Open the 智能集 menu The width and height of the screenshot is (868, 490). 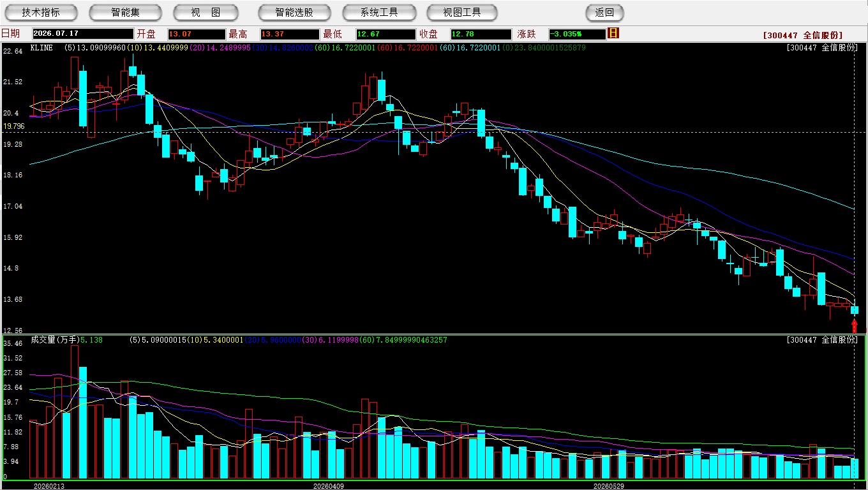(x=125, y=13)
